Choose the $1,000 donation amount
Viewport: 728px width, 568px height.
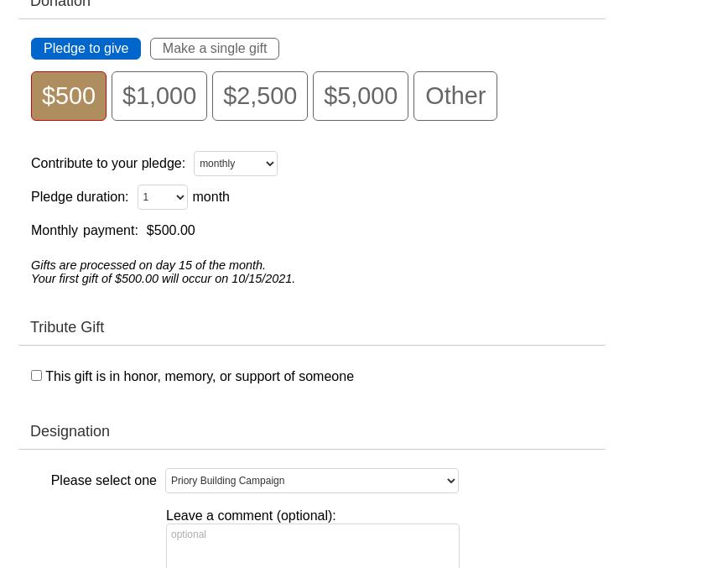pyautogui.click(x=159, y=96)
